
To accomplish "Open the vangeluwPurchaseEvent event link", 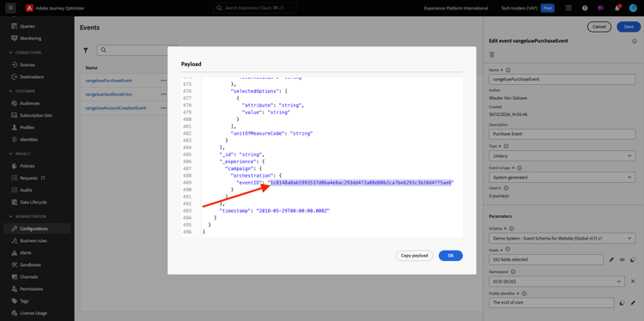I will tap(108, 81).
